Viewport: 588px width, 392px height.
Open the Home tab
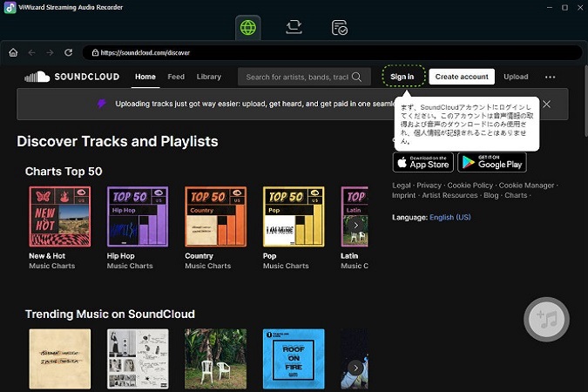(145, 77)
